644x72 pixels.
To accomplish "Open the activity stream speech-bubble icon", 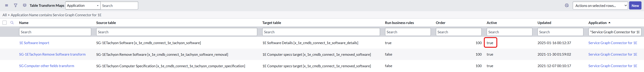I will click(24, 6).
